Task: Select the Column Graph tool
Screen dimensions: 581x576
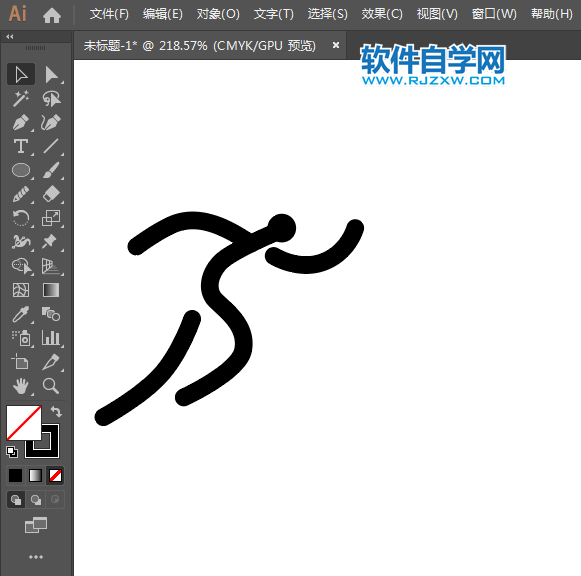Action: click(x=51, y=338)
